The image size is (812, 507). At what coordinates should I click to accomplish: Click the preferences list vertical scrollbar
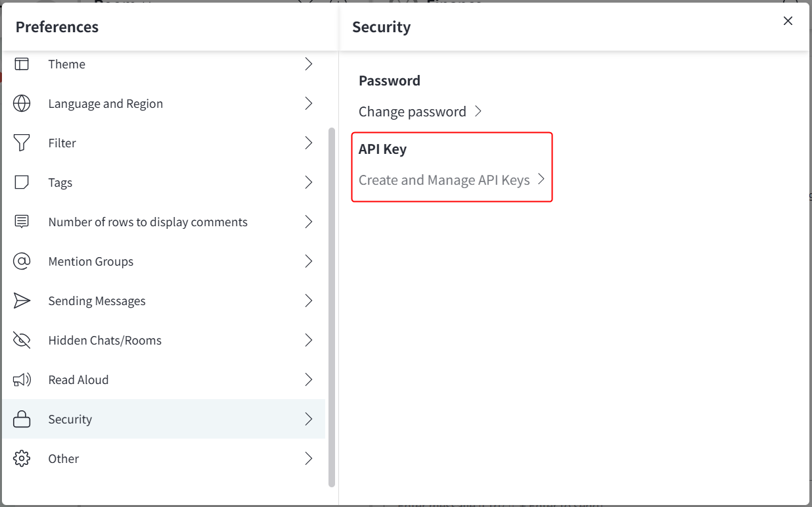[x=332, y=307]
